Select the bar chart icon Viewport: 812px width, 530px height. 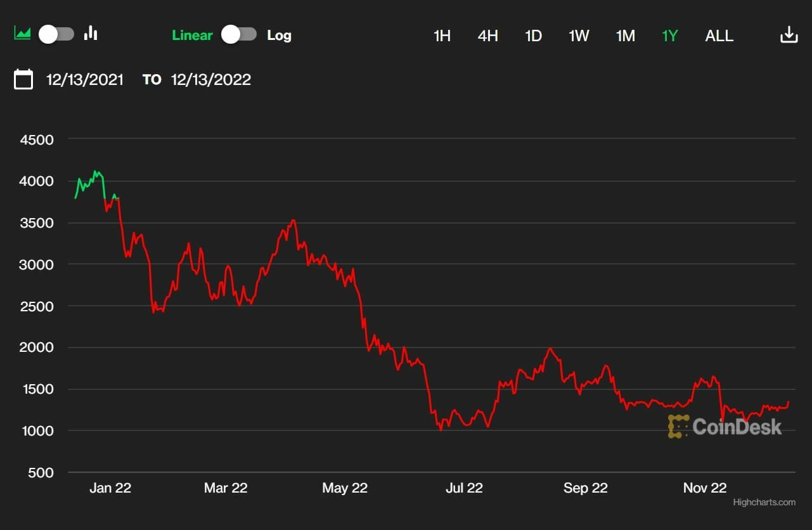pyautogui.click(x=91, y=33)
